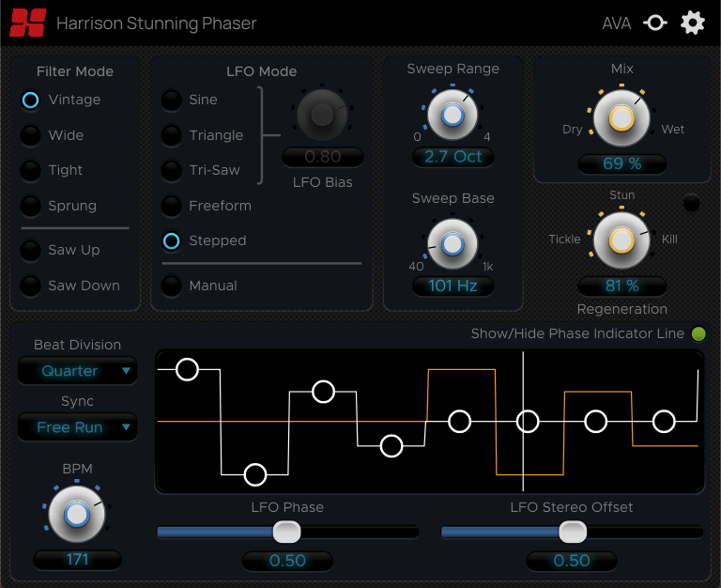Click the Sweep Base knob
This screenshot has width=721, height=588.
(x=453, y=244)
